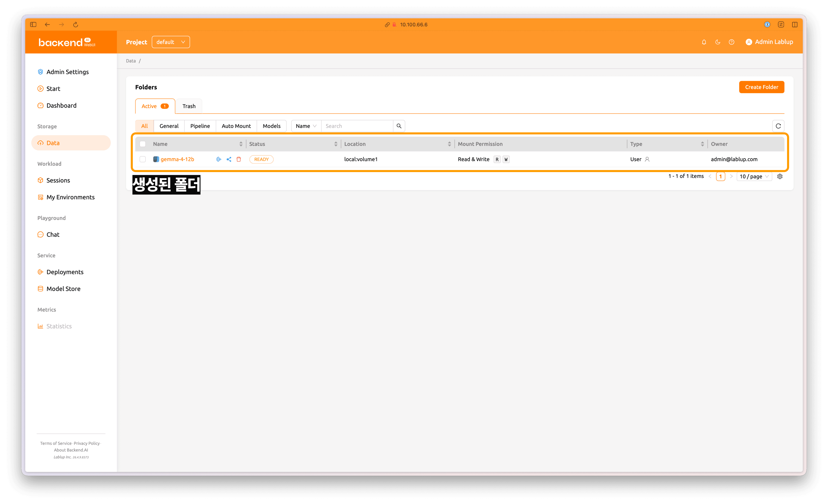The height and width of the screenshot is (504, 828).
Task: Click the Backend.AI WebUI logo
Action: (67, 42)
